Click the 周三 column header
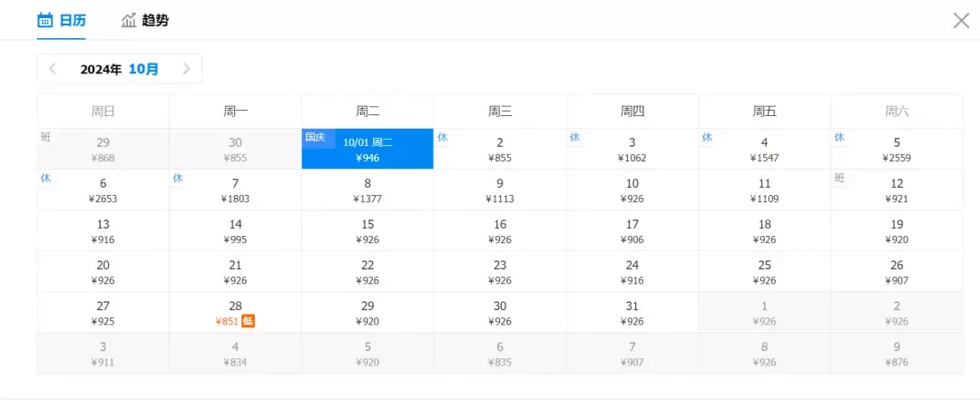Image resolution: width=980 pixels, height=400 pixels. coord(500,112)
